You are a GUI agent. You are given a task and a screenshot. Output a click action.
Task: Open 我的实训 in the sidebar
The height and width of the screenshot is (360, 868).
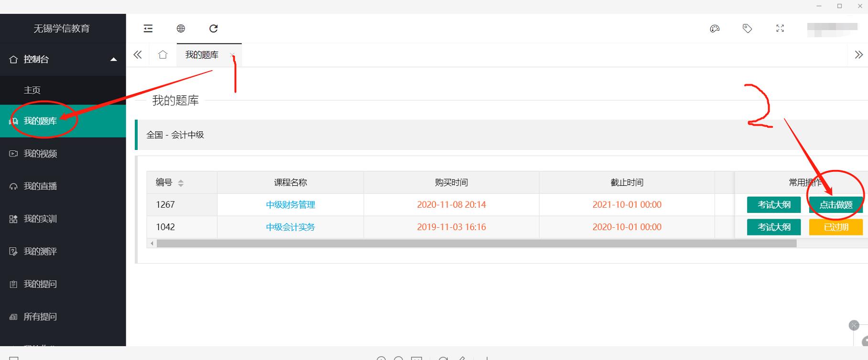coord(63,219)
